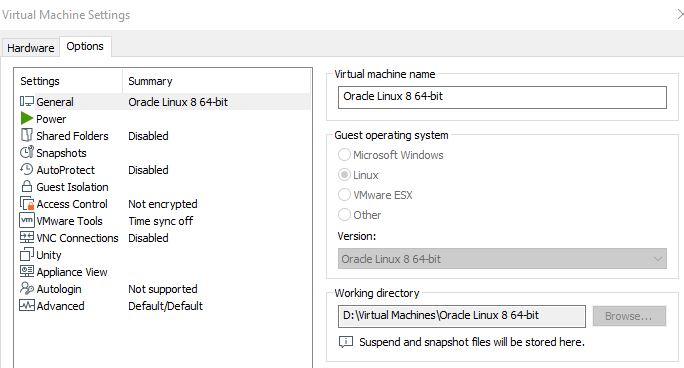Select the Appliance View label
The width and height of the screenshot is (684, 368).
point(72,272)
